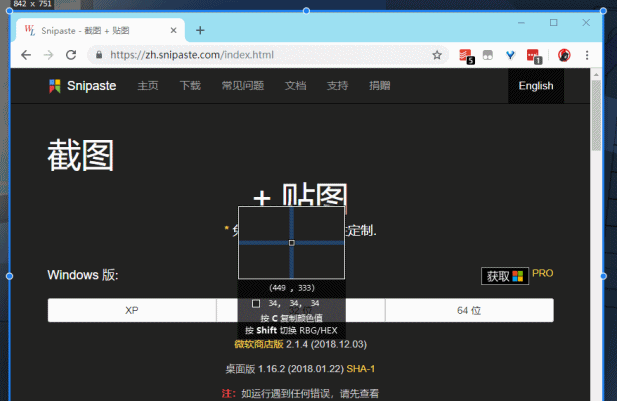Screen dimensions: 617x401
Task: Click the browser back arrow
Action: point(26,55)
